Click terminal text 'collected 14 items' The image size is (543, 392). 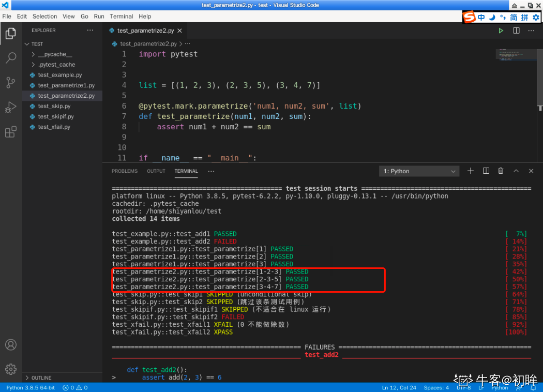pos(146,219)
